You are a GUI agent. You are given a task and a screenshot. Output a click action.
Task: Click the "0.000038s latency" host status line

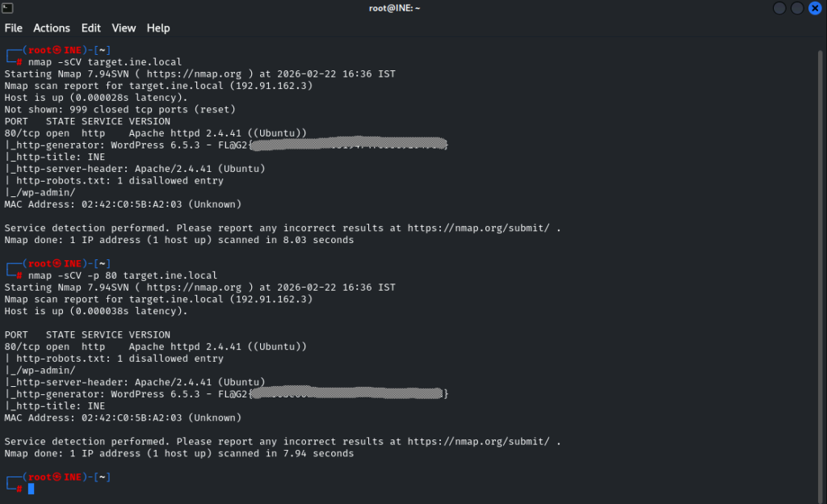[95, 311]
